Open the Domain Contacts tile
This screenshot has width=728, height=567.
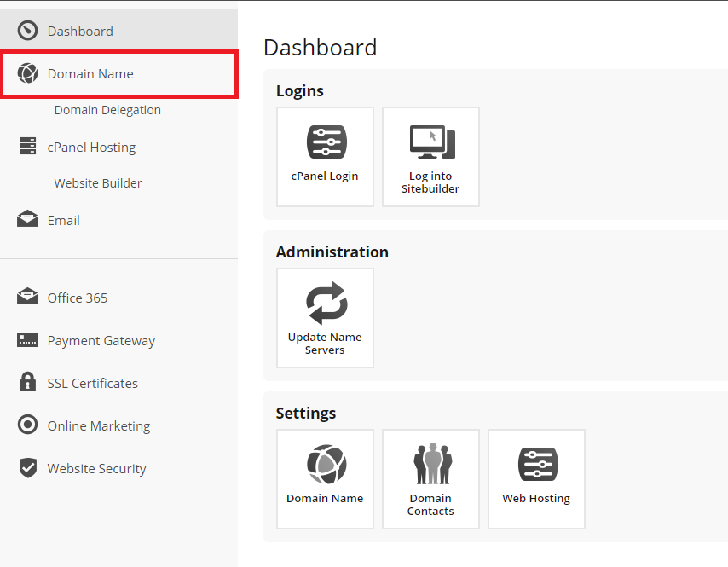coord(430,479)
